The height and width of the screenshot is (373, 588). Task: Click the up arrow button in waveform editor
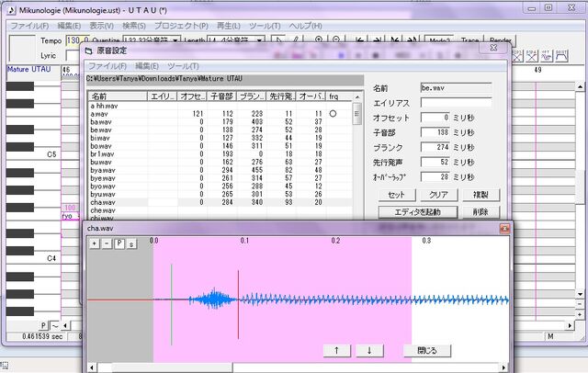tap(337, 351)
